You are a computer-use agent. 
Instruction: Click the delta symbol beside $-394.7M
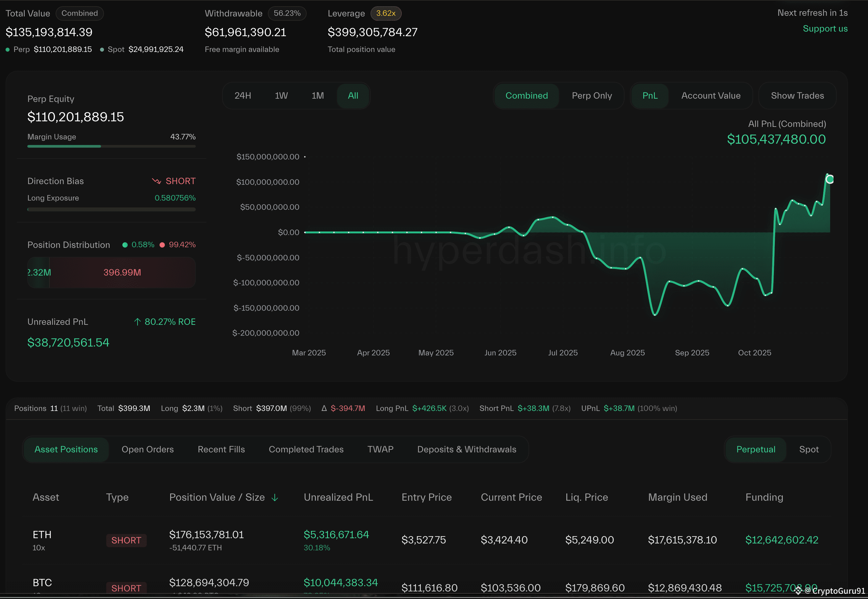click(324, 408)
